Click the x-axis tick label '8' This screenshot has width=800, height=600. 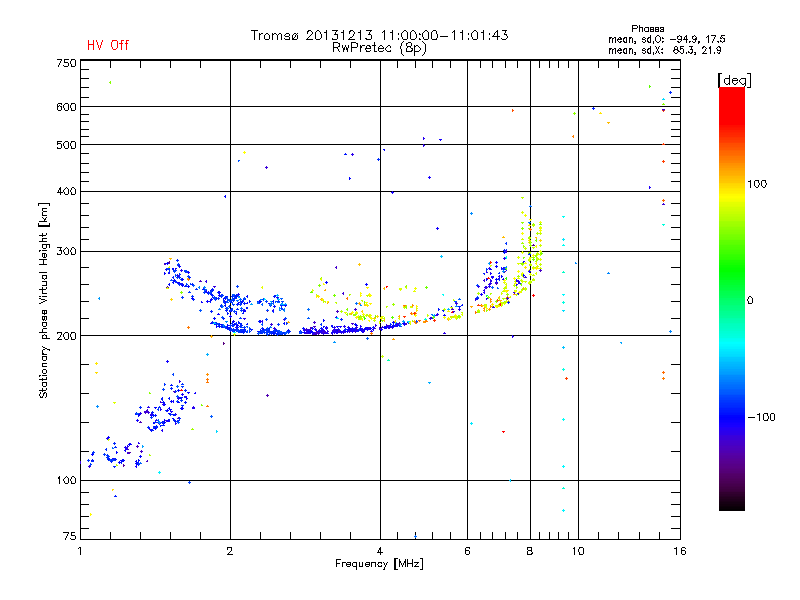click(x=530, y=551)
